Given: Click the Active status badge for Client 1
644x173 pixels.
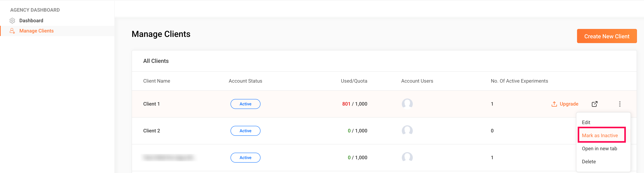Looking at the screenshot, I should click(x=245, y=104).
